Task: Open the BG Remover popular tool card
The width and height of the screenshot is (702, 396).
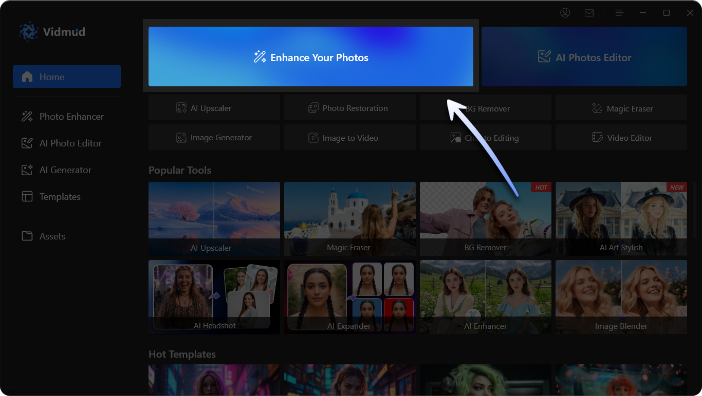Action: (x=485, y=219)
